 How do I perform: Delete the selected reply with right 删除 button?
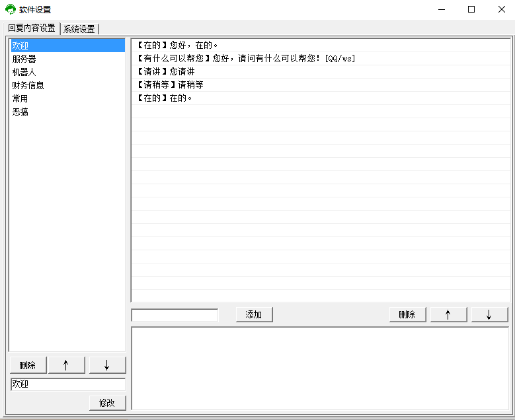407,315
